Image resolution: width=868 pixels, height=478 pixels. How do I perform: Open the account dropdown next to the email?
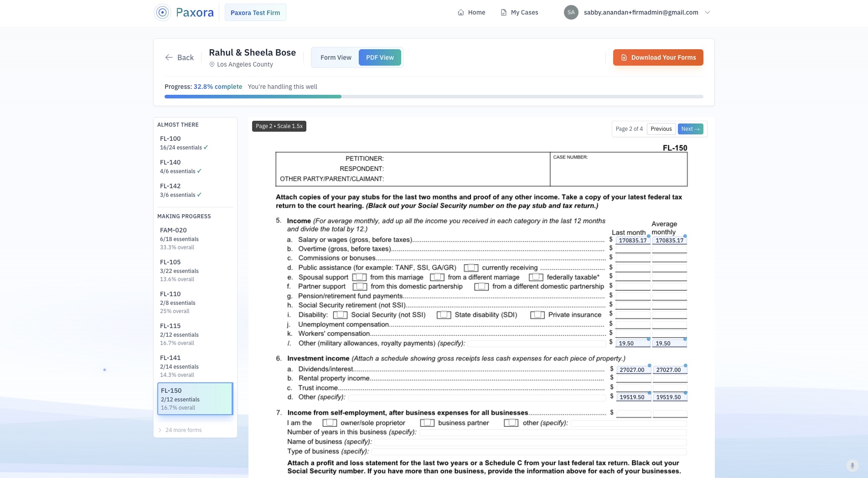pyautogui.click(x=707, y=12)
